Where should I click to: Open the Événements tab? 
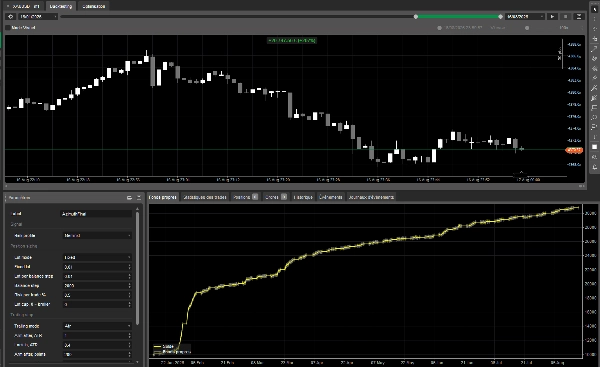pos(330,197)
